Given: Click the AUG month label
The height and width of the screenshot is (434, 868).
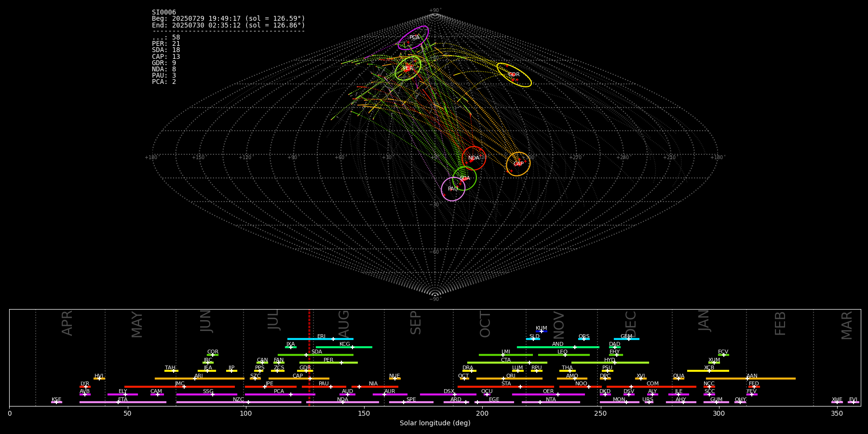Looking at the screenshot, I should (343, 325).
